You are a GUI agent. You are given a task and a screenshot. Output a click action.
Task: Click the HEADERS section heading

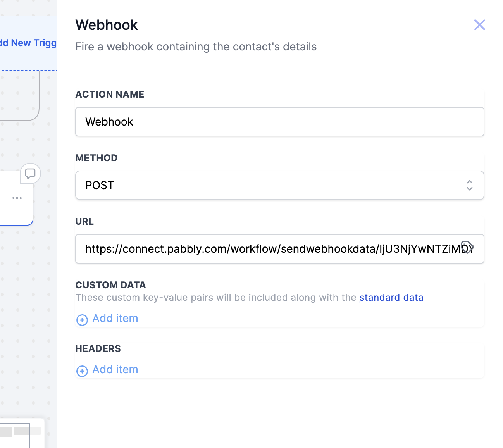pos(98,348)
